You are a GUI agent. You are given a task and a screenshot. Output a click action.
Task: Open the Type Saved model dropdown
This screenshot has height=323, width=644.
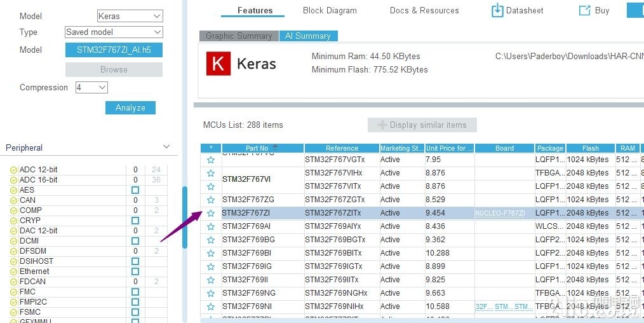(x=114, y=32)
